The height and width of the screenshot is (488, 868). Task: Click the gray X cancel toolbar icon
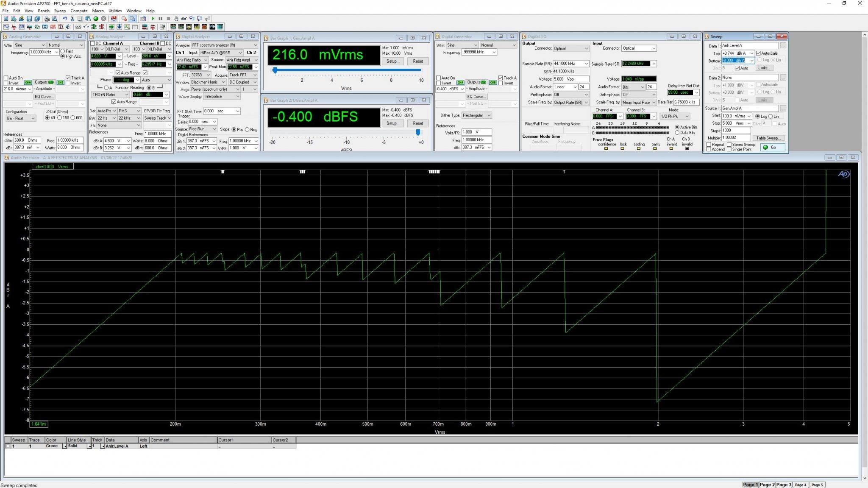tap(103, 19)
